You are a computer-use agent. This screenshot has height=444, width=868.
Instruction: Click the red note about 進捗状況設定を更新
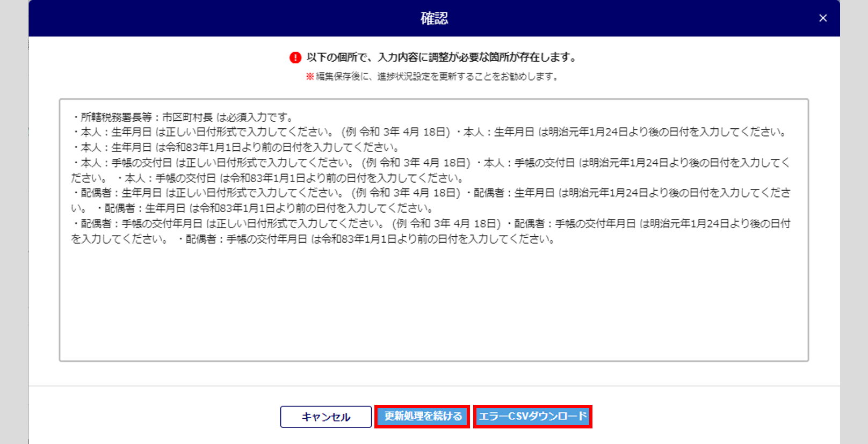tap(433, 77)
